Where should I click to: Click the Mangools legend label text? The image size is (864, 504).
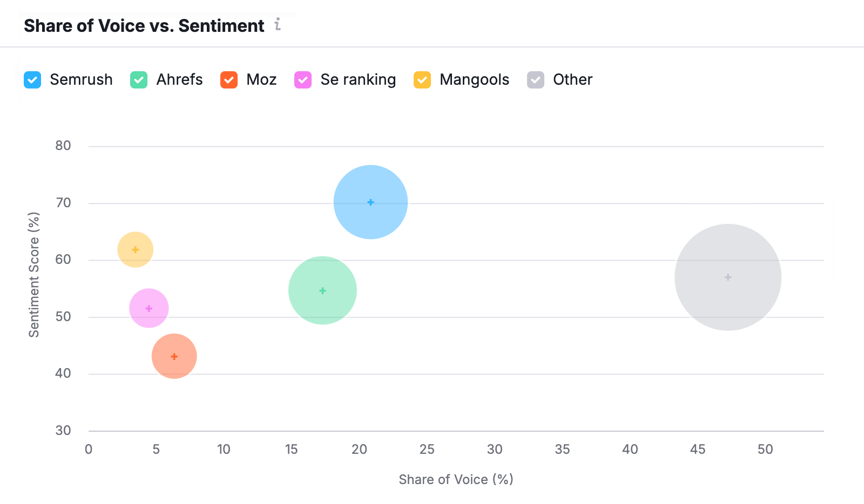click(x=474, y=79)
